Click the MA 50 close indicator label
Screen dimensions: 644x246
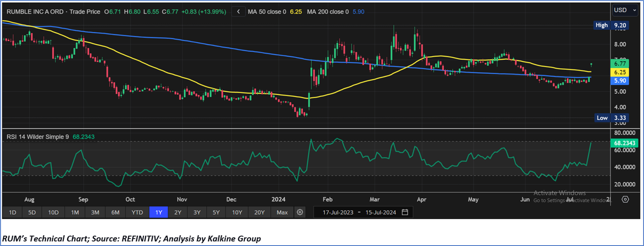tap(267, 12)
